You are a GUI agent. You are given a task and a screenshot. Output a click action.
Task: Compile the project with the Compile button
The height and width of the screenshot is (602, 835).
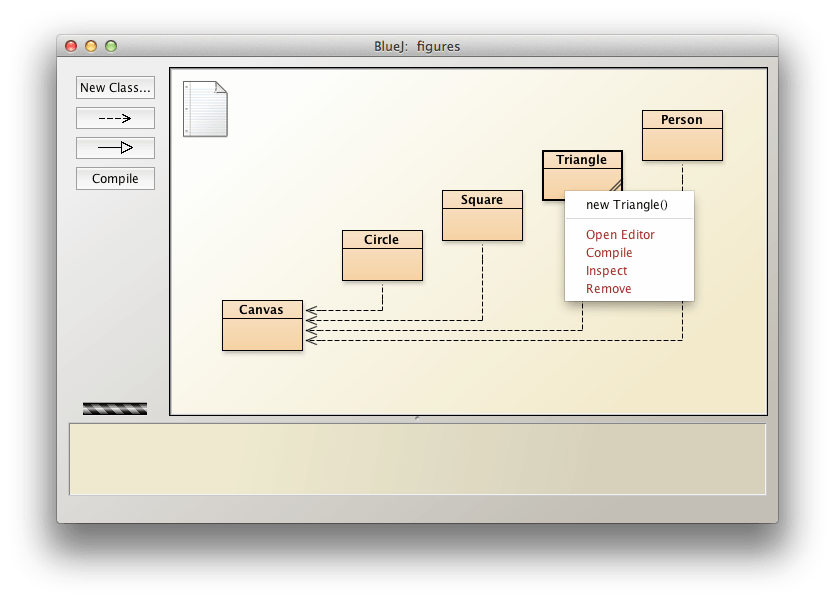(115, 178)
